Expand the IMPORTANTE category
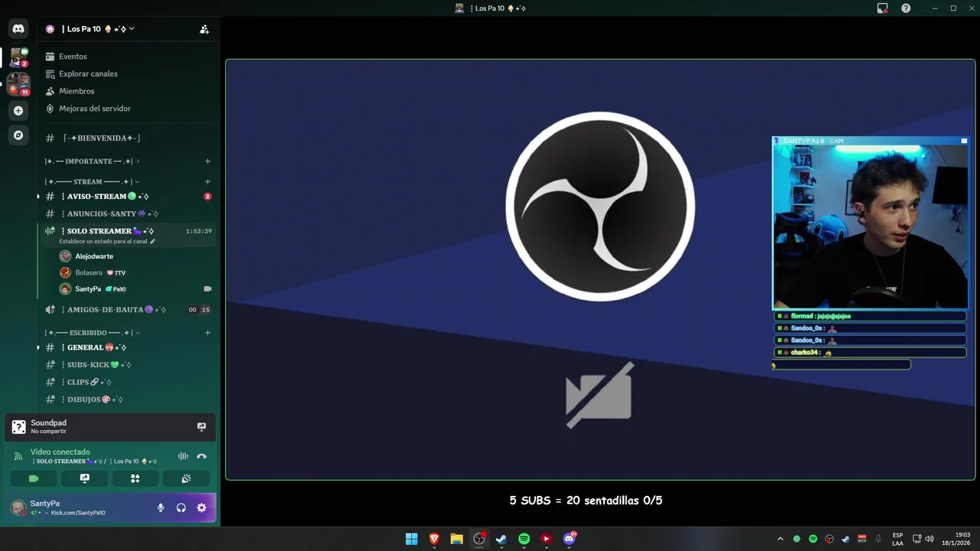 (92, 161)
